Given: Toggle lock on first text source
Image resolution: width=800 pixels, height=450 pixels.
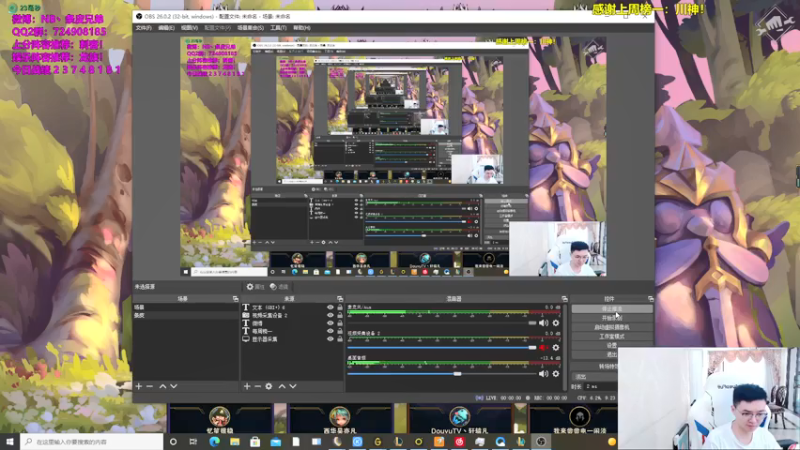Looking at the screenshot, I should (340, 308).
